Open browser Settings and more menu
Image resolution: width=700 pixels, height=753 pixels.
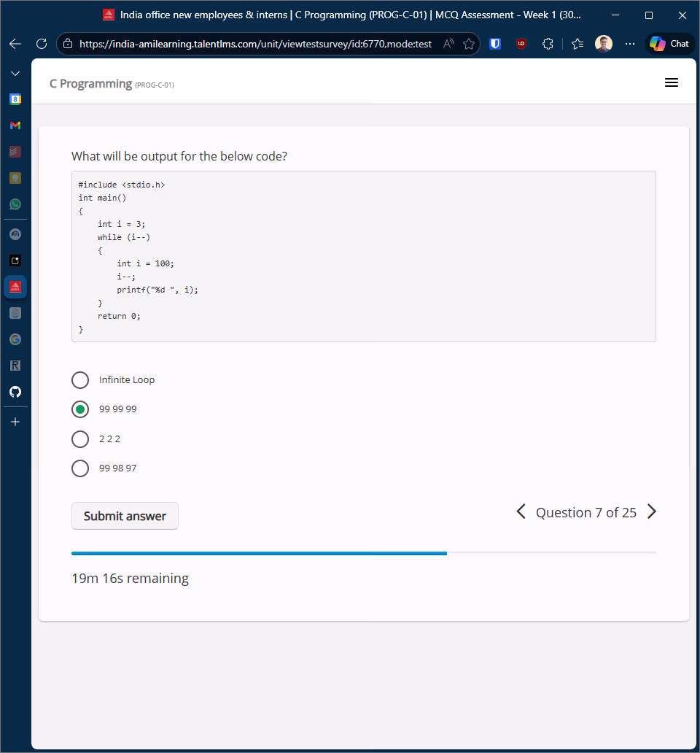coord(630,44)
